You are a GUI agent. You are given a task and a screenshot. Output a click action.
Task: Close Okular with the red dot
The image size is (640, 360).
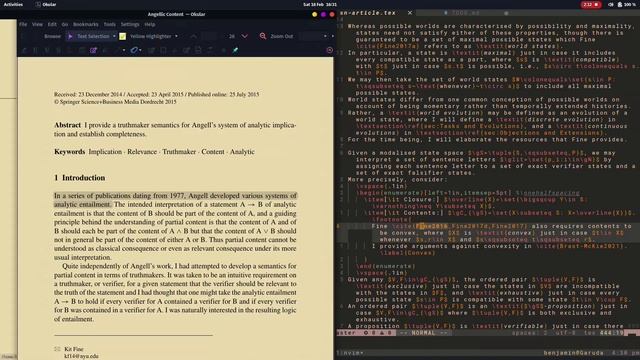click(332, 14)
